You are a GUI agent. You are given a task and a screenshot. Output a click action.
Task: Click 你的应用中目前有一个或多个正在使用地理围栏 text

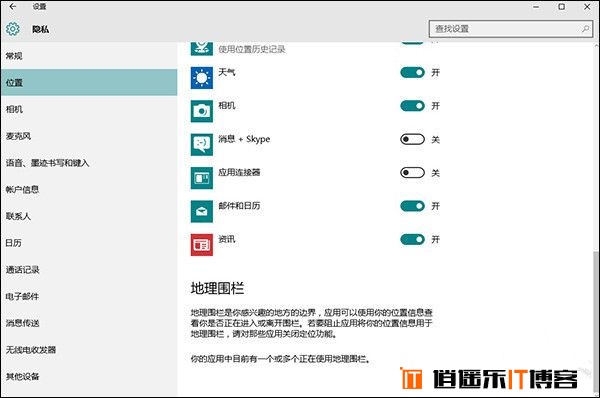coord(280,359)
